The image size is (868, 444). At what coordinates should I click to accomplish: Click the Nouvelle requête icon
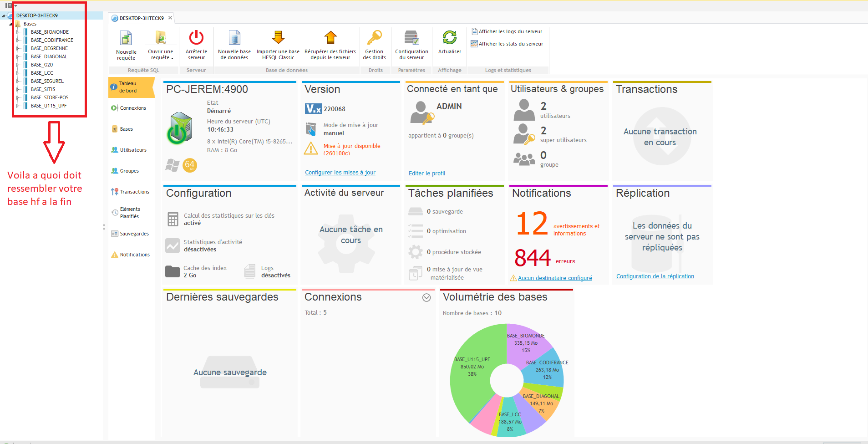(x=126, y=38)
